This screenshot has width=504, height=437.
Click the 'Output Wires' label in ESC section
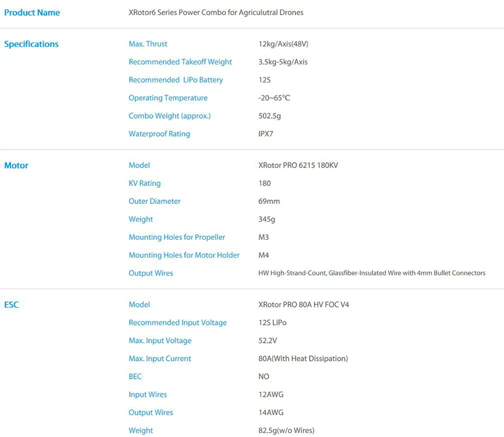click(x=151, y=412)
